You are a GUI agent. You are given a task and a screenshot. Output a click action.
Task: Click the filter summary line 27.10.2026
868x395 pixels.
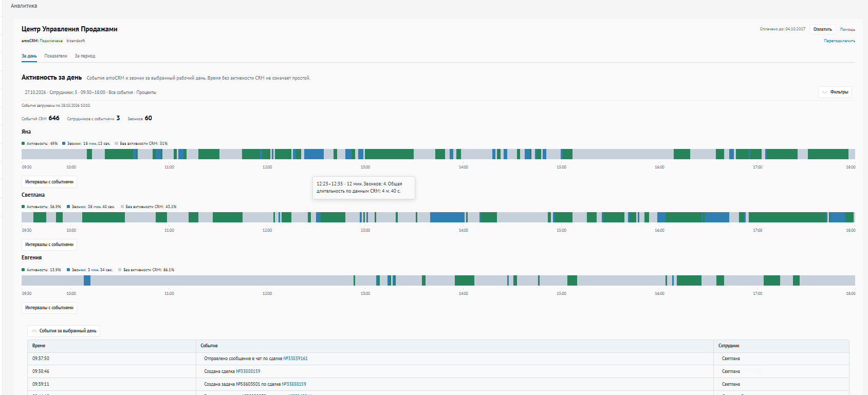click(90, 92)
